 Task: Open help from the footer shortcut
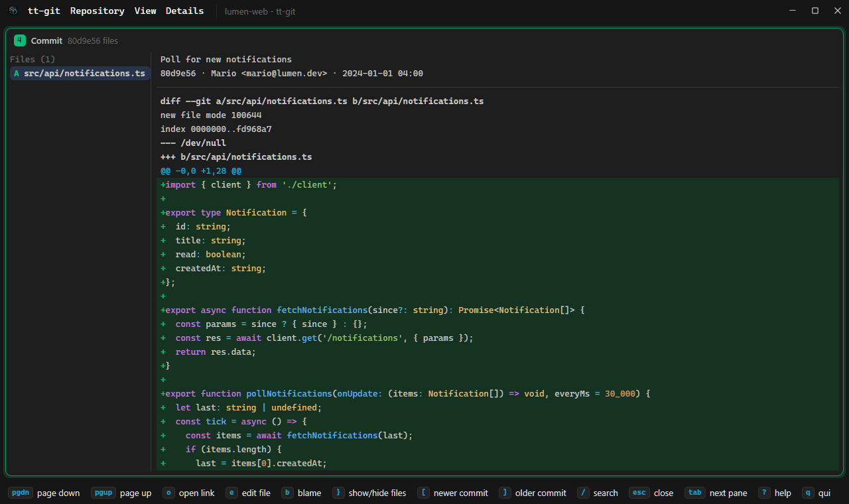775,493
